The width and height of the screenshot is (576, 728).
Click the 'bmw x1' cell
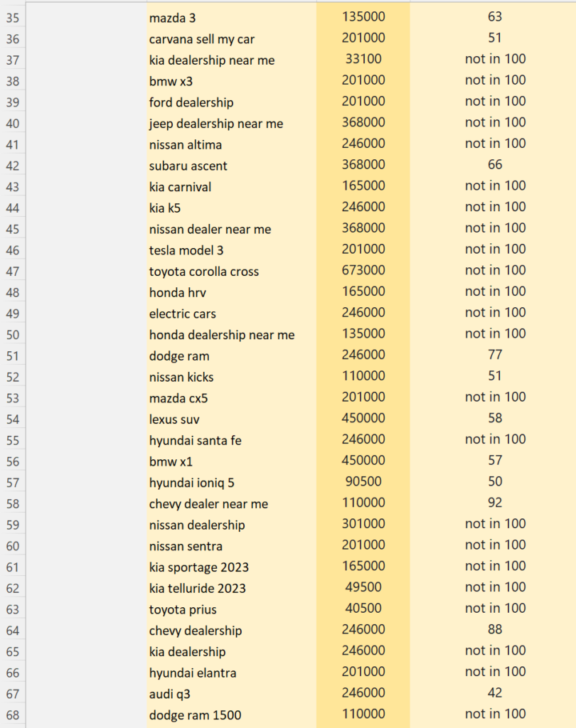tap(231, 461)
